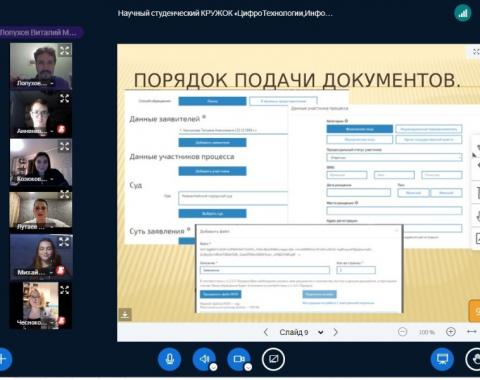The width and height of the screenshot is (480, 380).
Task: Click the raise hand button
Action: tap(474, 359)
